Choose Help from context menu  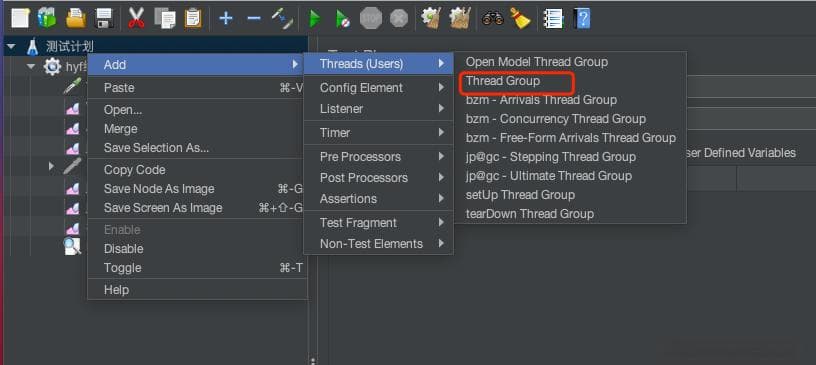197,290
